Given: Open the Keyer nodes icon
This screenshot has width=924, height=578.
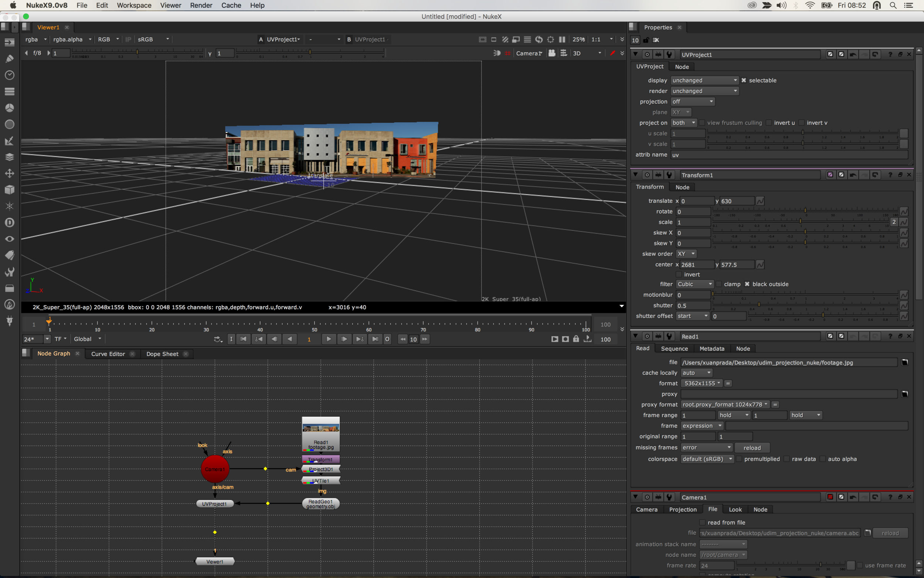Looking at the screenshot, I should click(x=10, y=141).
